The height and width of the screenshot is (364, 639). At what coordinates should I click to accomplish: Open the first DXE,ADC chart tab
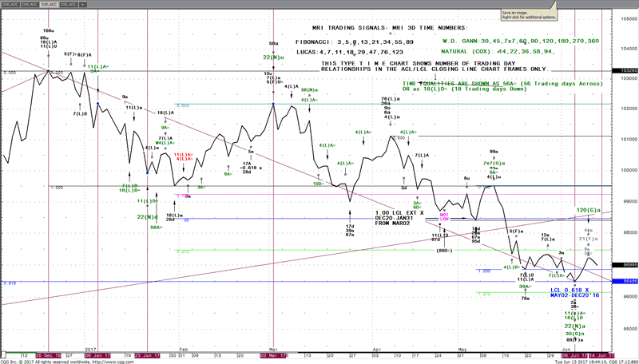(10, 3)
